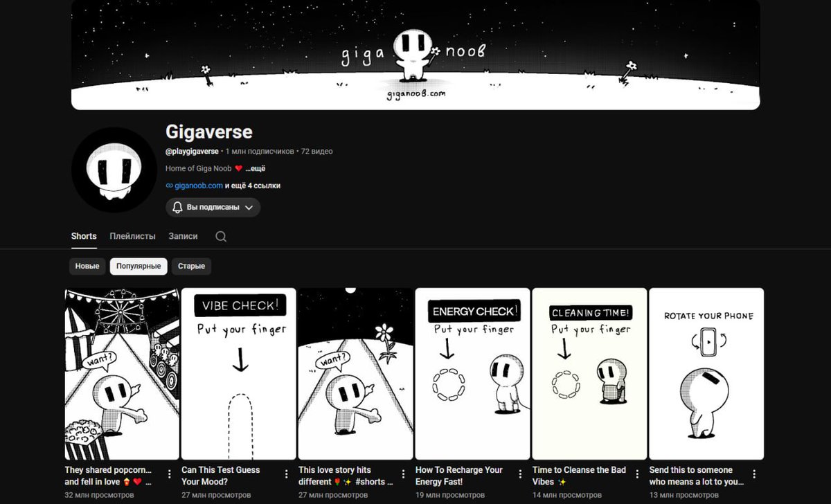Play the flower hill 'want?' short thumbnail

[356, 374]
